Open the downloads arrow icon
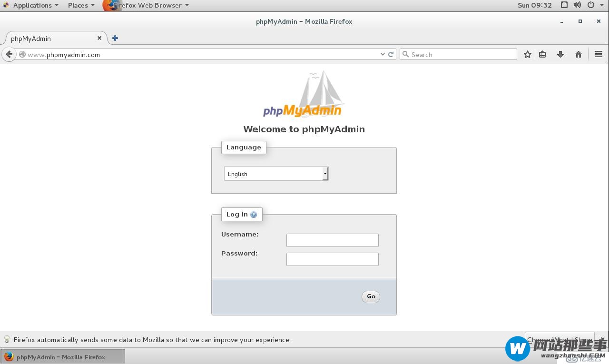Image resolution: width=609 pixels, height=364 pixels. tap(560, 54)
